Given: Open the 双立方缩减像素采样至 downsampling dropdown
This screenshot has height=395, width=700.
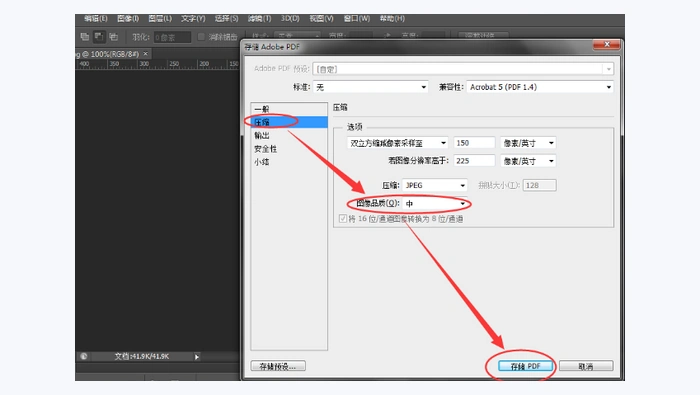Looking at the screenshot, I should pyautogui.click(x=397, y=143).
